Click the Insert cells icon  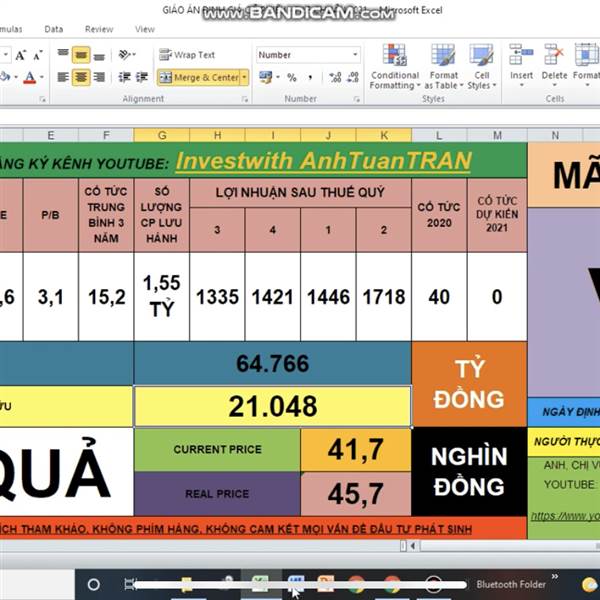click(521, 54)
